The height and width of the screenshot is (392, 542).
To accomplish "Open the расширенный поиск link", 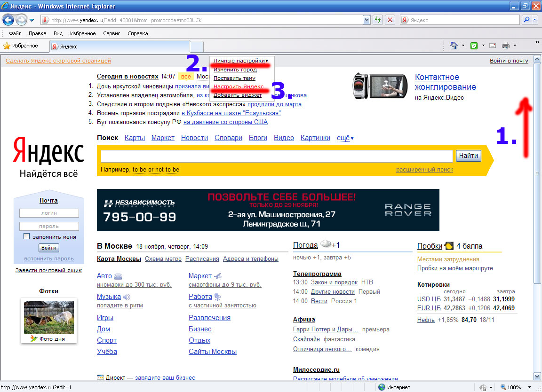I will [424, 170].
